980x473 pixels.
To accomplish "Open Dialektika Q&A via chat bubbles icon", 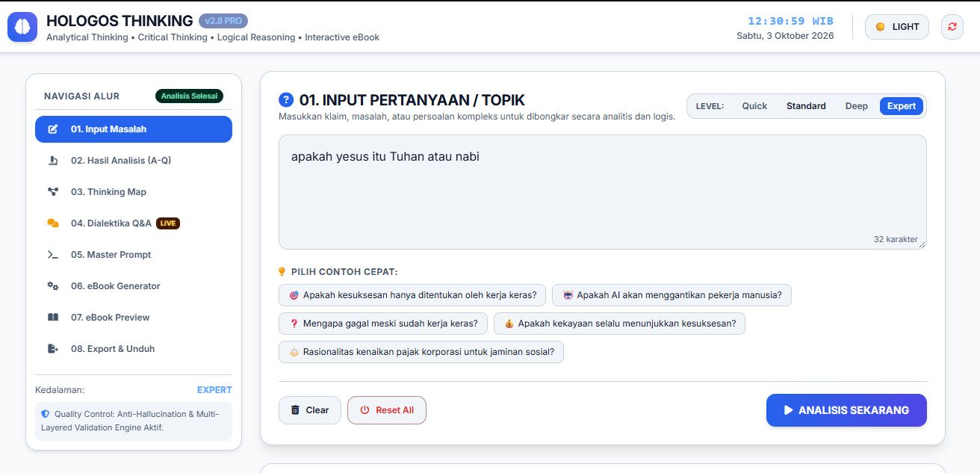I will 53,223.
